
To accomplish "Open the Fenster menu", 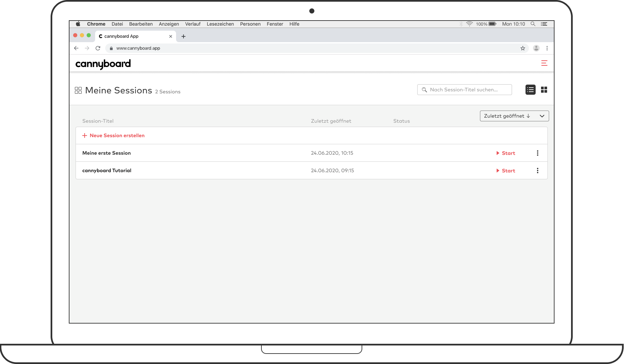I will point(275,24).
